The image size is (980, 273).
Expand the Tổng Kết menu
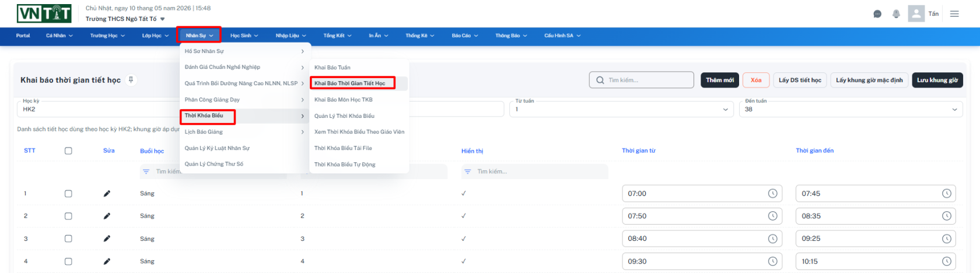point(337,36)
